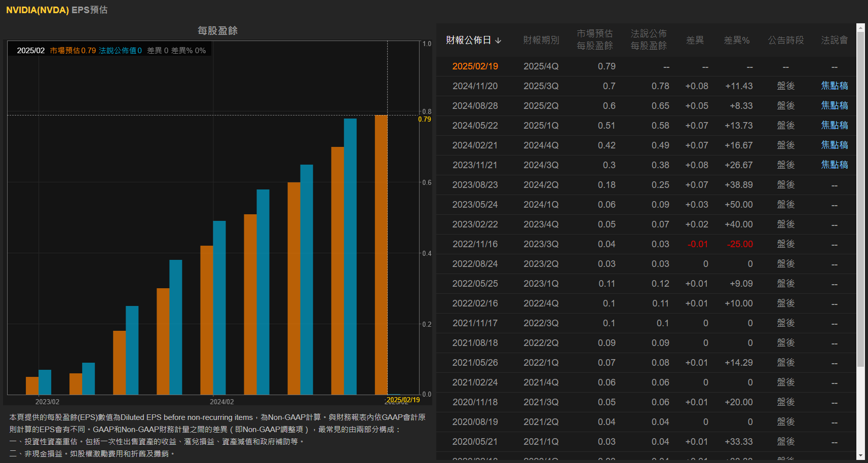
Task: Click the 法說會 column header
Action: pyautogui.click(x=835, y=40)
